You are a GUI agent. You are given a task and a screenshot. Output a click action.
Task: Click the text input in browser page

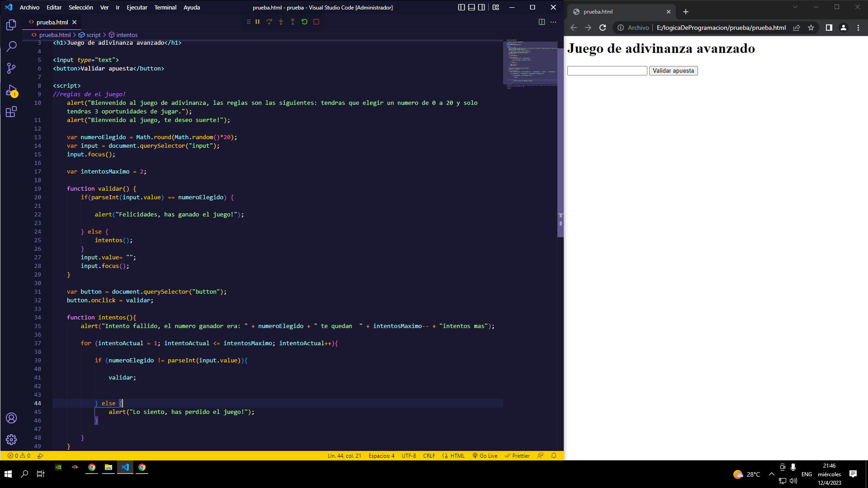(x=607, y=70)
